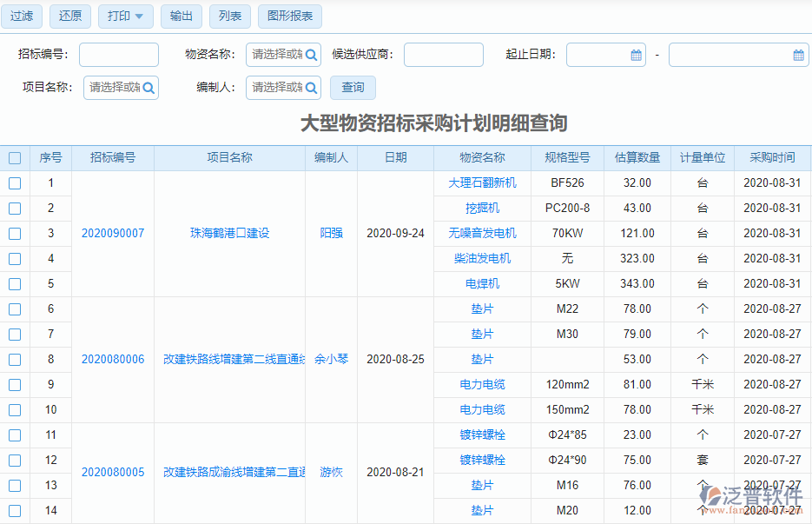
Task: Toggle the select-all checkbox in table header
Action: (14, 157)
